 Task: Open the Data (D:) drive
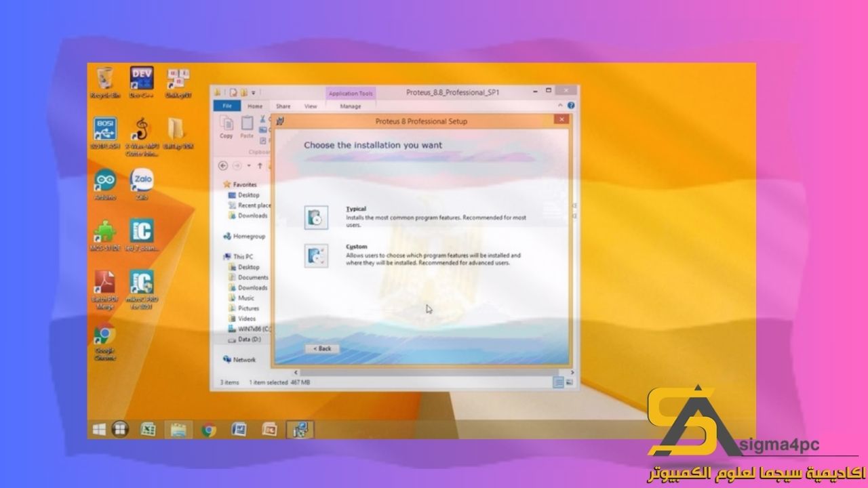[x=245, y=339]
